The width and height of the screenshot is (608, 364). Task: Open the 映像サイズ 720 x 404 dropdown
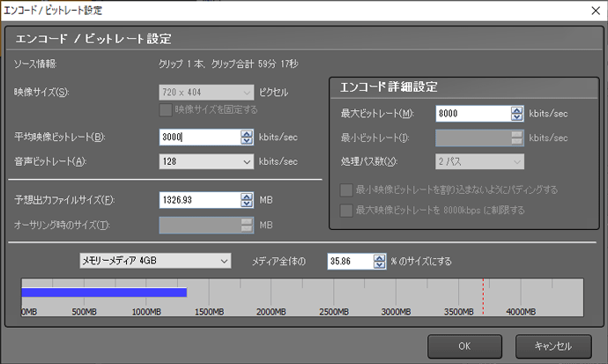(x=206, y=93)
